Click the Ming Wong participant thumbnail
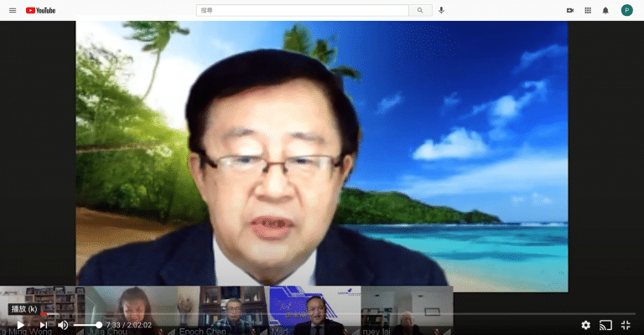 pyautogui.click(x=42, y=311)
